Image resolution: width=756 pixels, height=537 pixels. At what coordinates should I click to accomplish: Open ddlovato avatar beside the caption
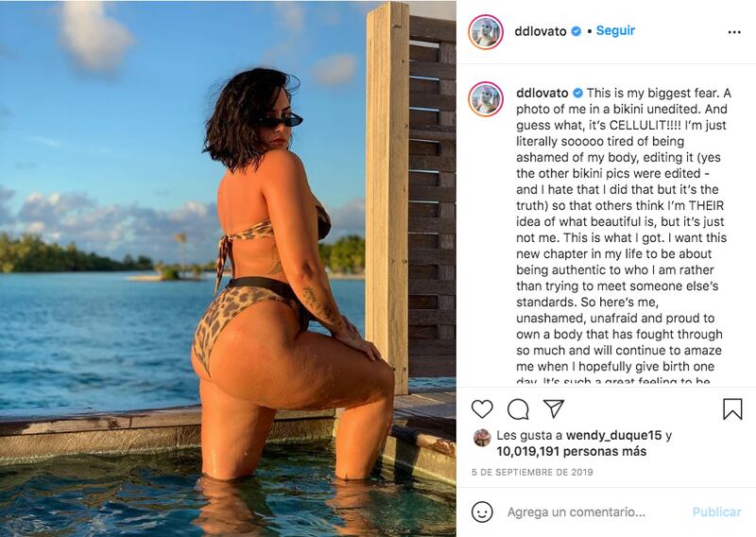coord(486,99)
